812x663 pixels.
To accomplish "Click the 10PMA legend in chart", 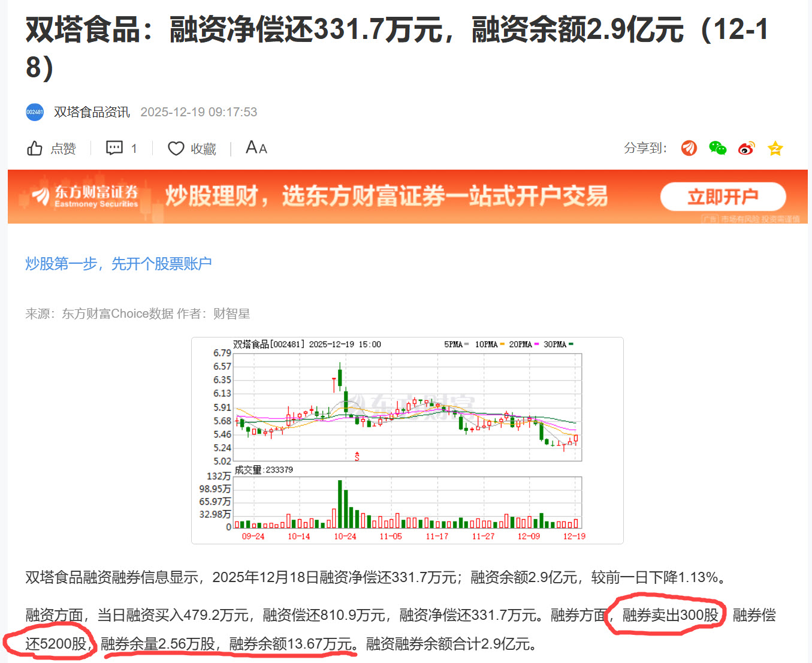I will tap(490, 344).
